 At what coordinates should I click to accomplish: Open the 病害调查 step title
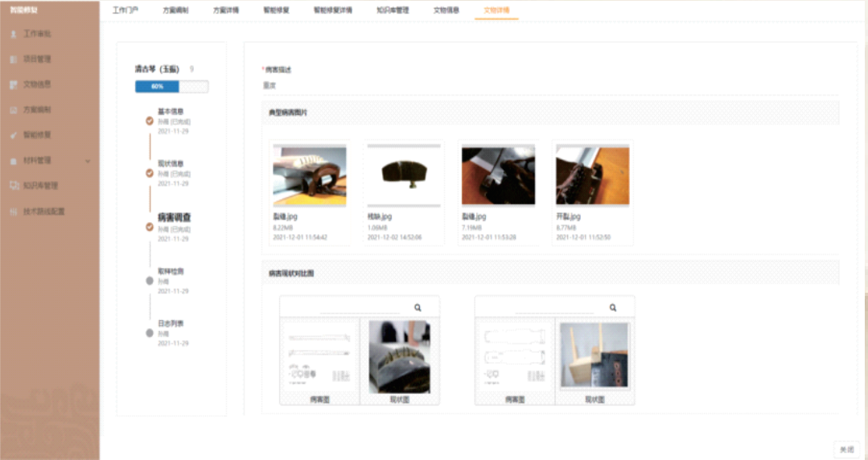(175, 217)
